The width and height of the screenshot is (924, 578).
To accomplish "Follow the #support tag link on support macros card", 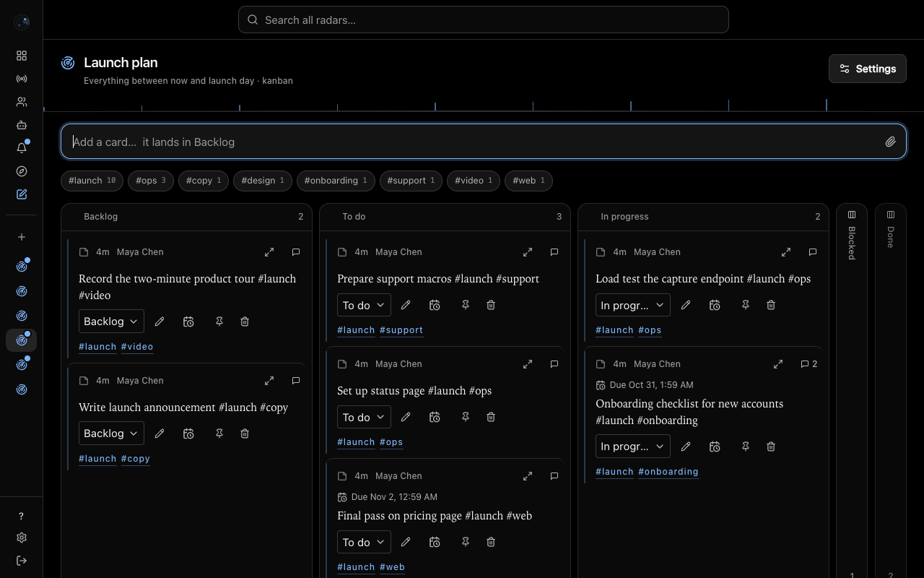I will point(401,330).
